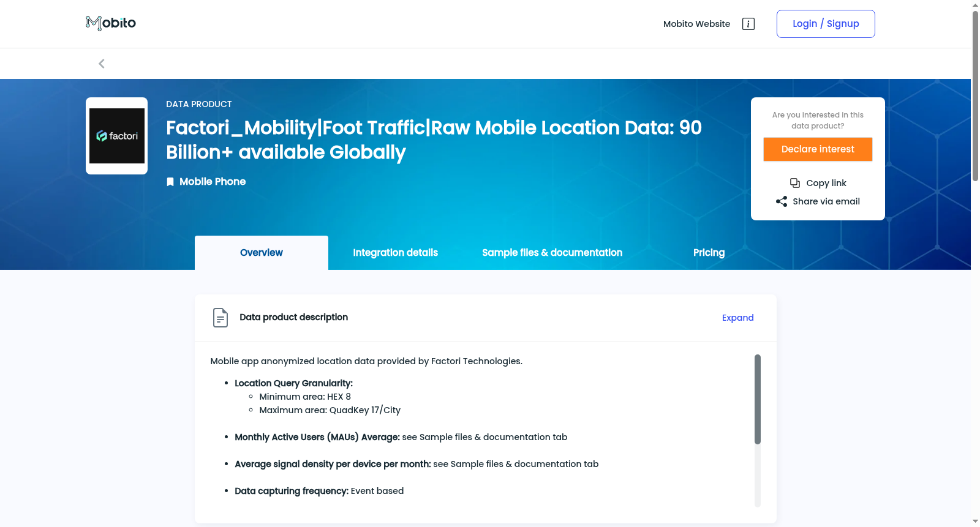Click the Login / Signup button
Screen dimensions: 980x527
(826, 24)
